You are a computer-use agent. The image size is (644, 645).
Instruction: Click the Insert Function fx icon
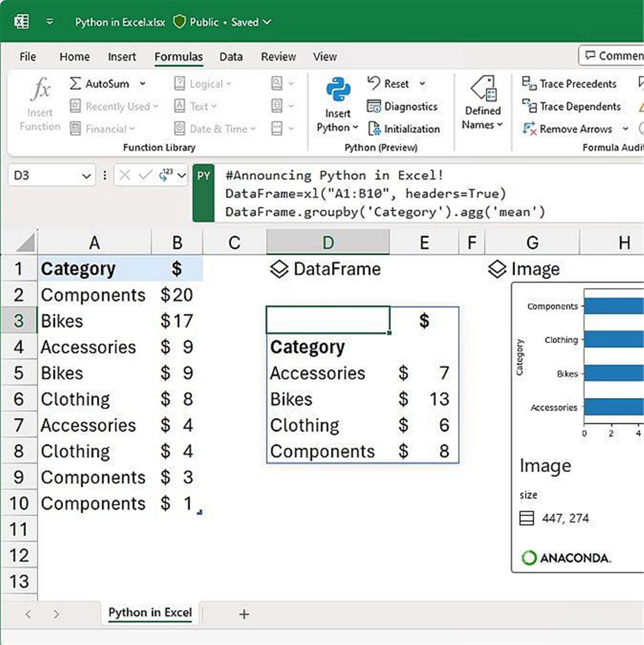pos(40,90)
